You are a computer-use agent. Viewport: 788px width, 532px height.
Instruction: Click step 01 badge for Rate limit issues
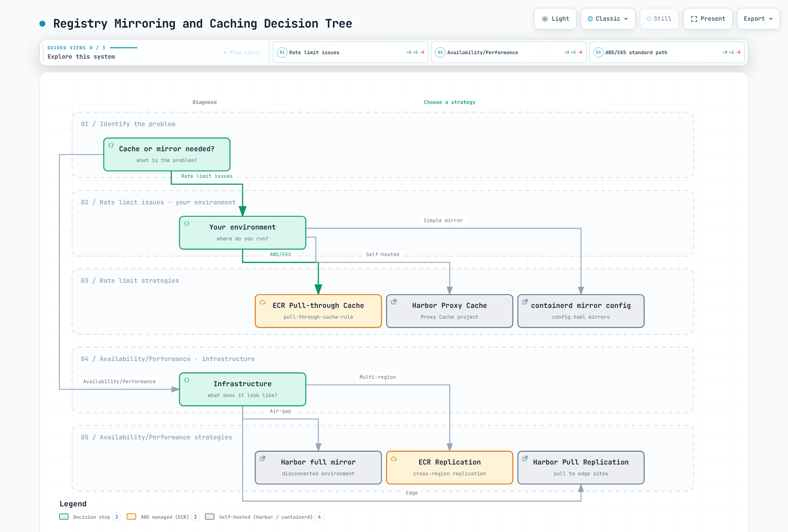tap(282, 52)
